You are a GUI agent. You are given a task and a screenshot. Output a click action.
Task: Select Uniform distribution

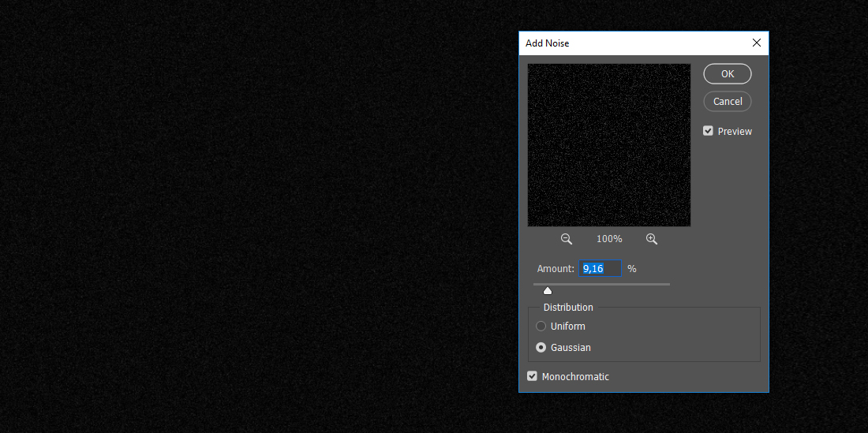click(x=541, y=327)
